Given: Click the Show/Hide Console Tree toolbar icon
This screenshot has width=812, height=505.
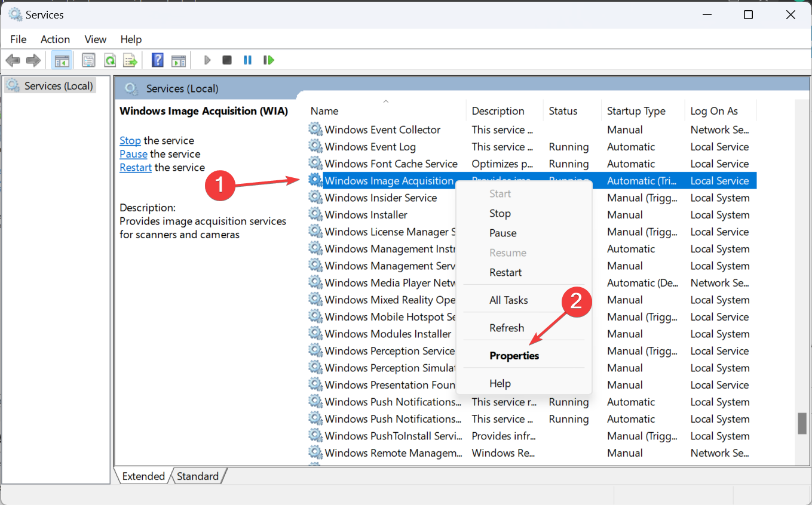Looking at the screenshot, I should 62,60.
